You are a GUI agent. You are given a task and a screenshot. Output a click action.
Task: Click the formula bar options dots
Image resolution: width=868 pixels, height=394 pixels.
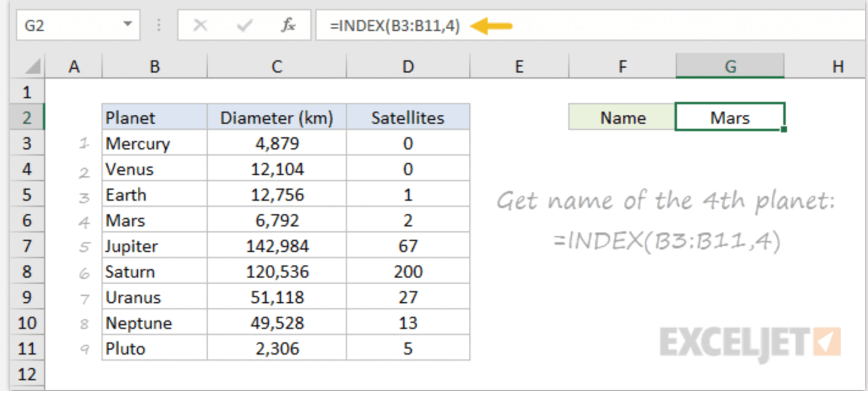point(160,26)
